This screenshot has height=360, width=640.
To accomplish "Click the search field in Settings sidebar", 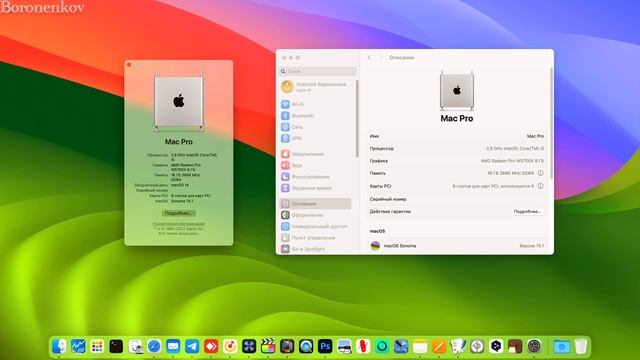I will [x=318, y=71].
